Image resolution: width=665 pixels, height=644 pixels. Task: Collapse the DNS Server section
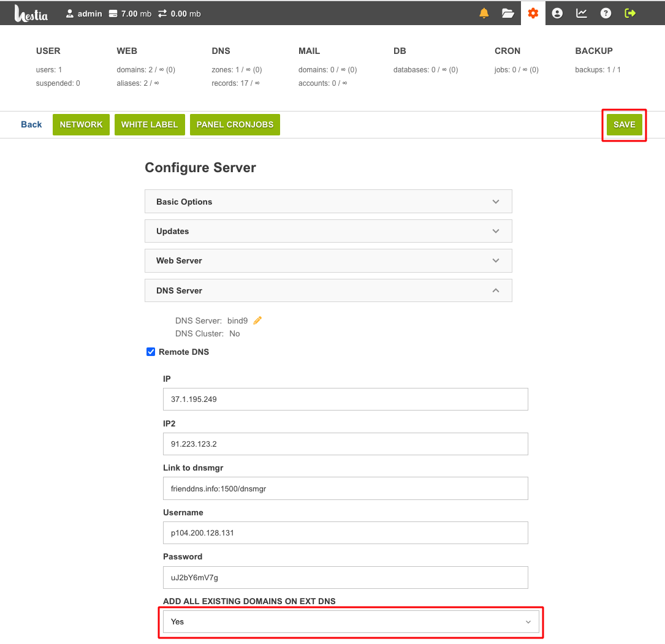point(329,290)
